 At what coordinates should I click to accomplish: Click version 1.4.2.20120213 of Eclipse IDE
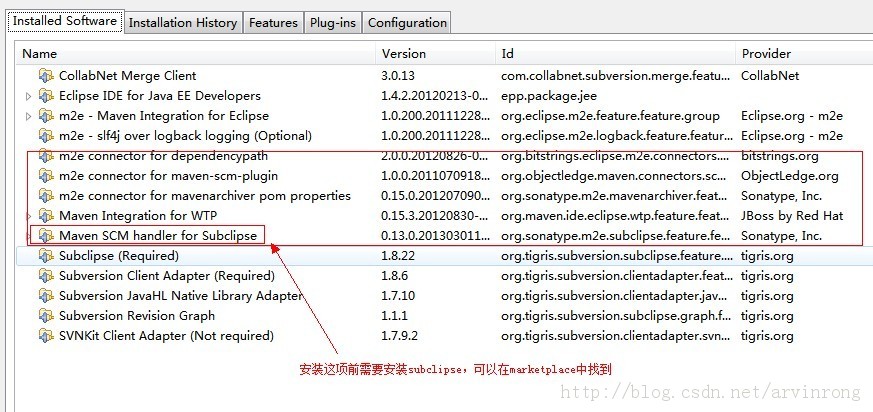(x=436, y=96)
